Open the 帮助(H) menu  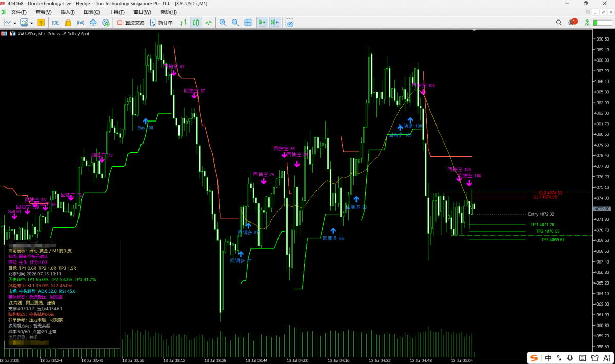tap(168, 12)
